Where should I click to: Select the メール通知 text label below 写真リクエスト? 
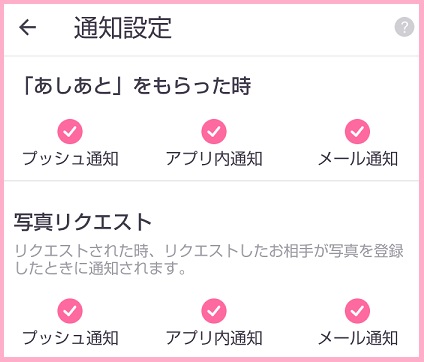click(358, 338)
